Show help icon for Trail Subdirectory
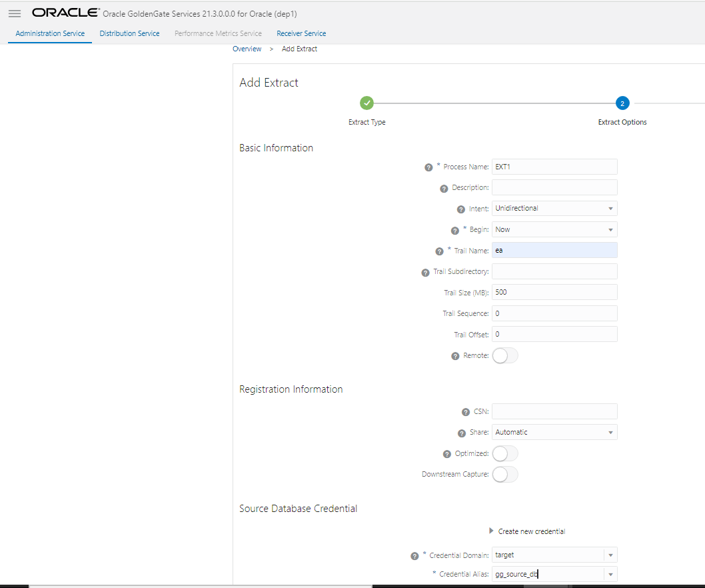The height and width of the screenshot is (588, 705). 425,273
